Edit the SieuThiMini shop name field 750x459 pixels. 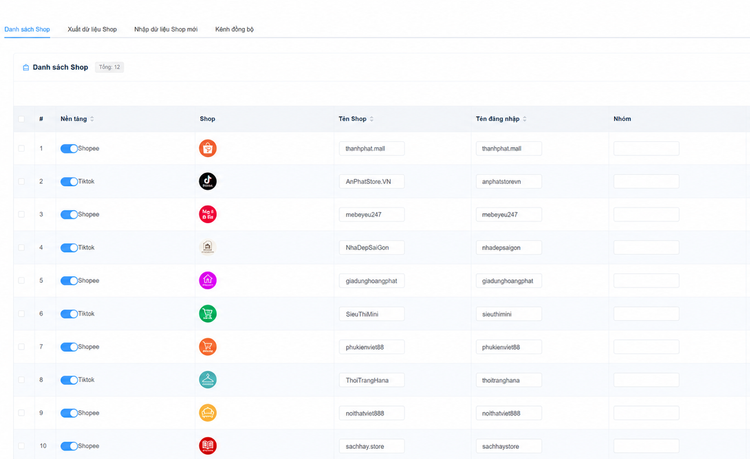coord(372,314)
